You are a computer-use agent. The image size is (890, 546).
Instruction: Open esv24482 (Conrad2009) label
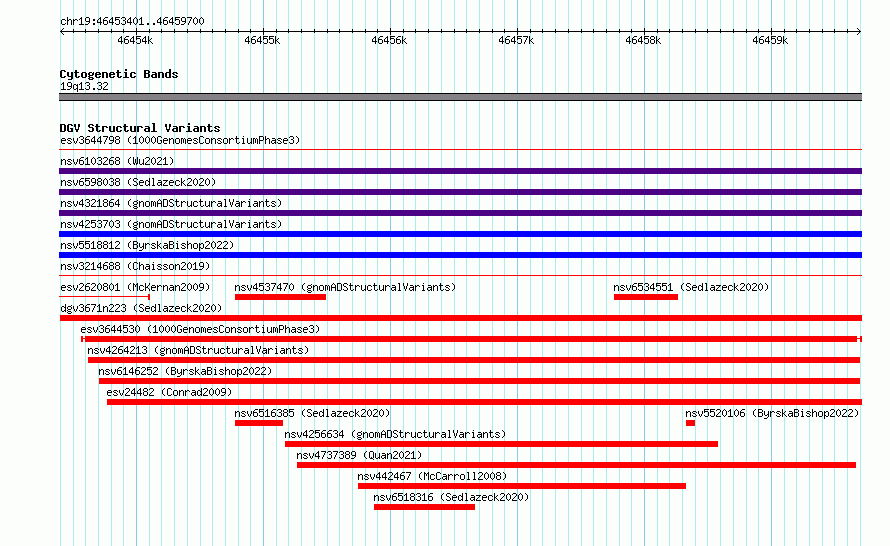click(x=169, y=392)
